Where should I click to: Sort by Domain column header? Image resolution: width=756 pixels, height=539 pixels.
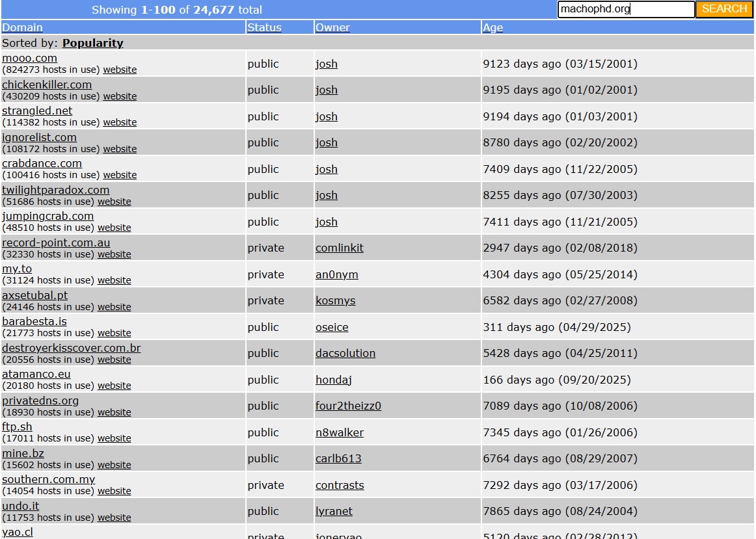(x=22, y=27)
